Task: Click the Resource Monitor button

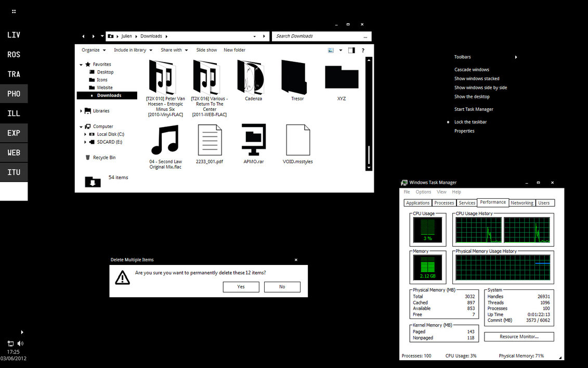Action: [519, 337]
